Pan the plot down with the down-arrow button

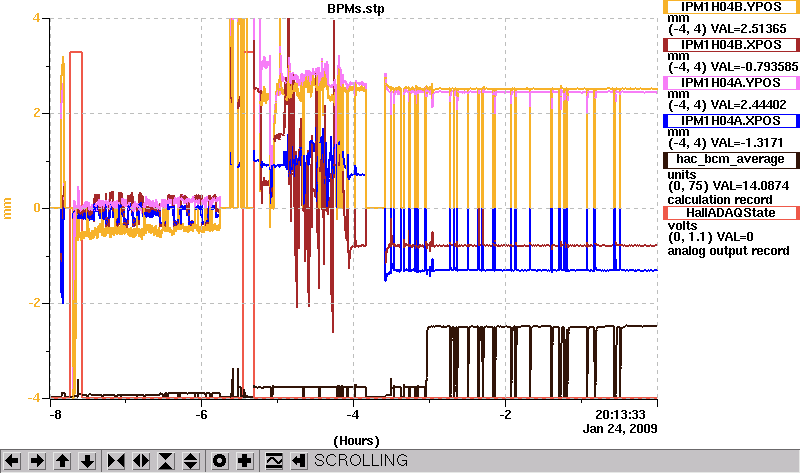87,461
